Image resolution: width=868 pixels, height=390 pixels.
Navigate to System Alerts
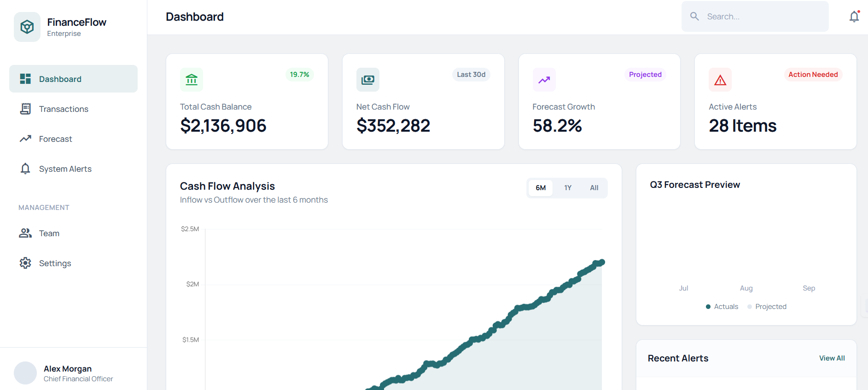(x=73, y=169)
